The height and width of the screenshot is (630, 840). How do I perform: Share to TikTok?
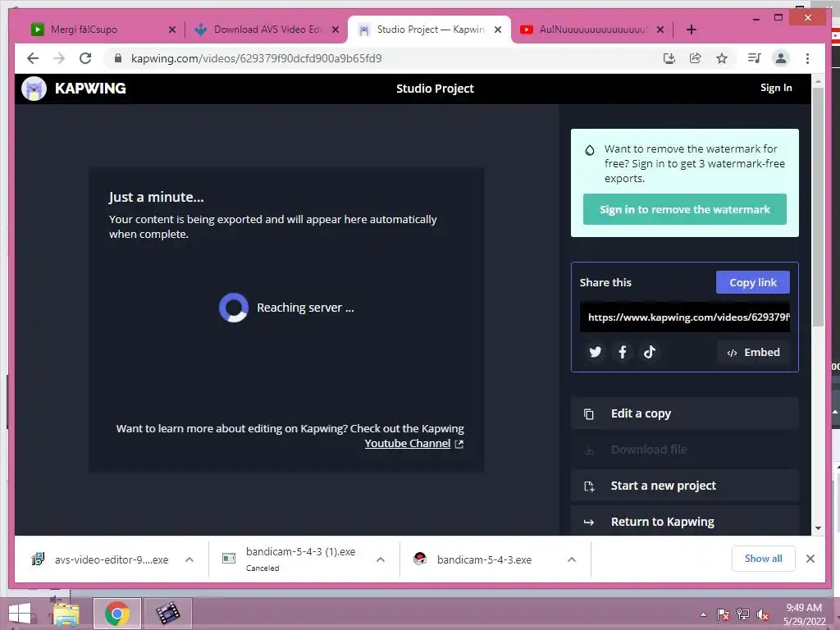point(650,352)
